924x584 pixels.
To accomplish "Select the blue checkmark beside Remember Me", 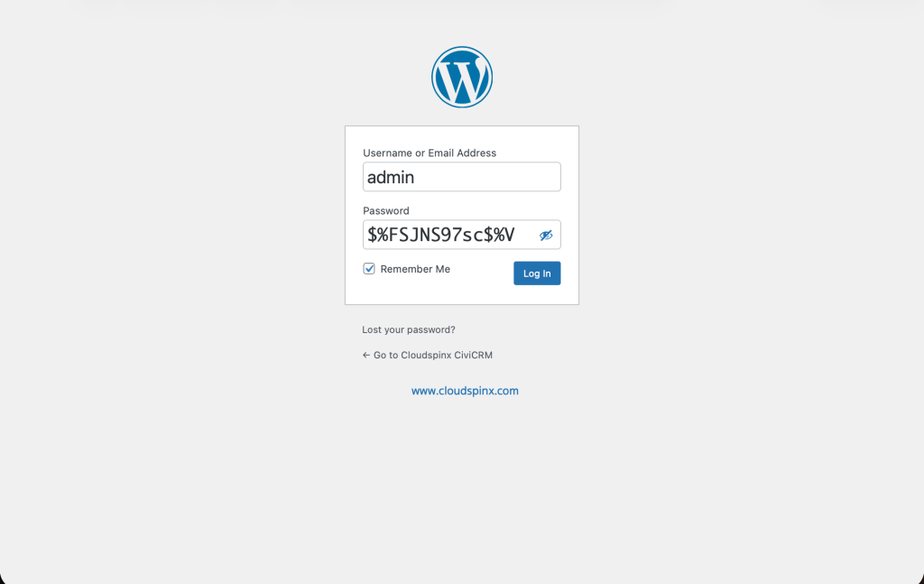I will click(x=369, y=269).
